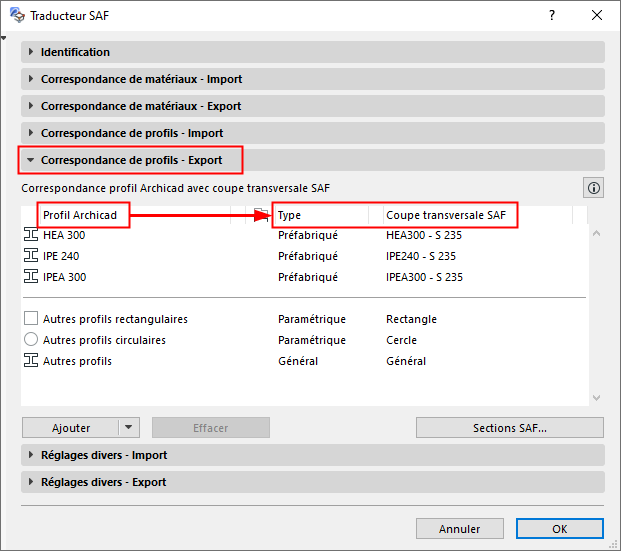Sort by Profil Archicad column header

[x=80, y=215]
